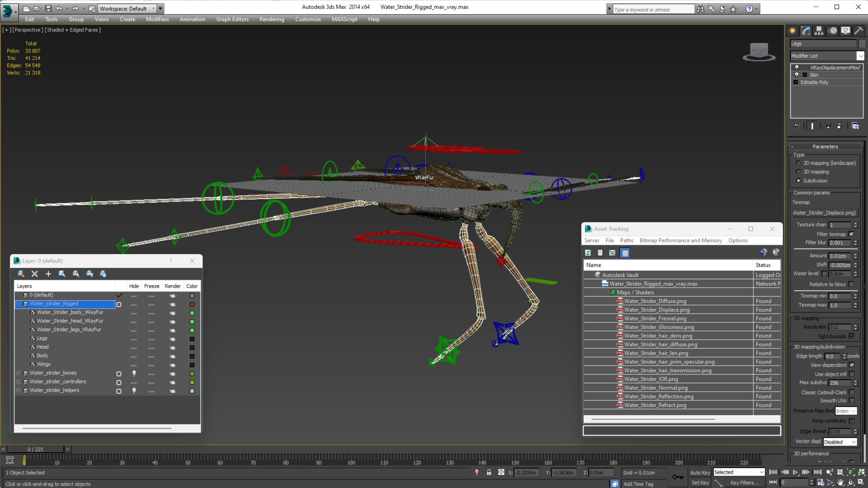Toggle the Filter texmap checkbox

[852, 234]
